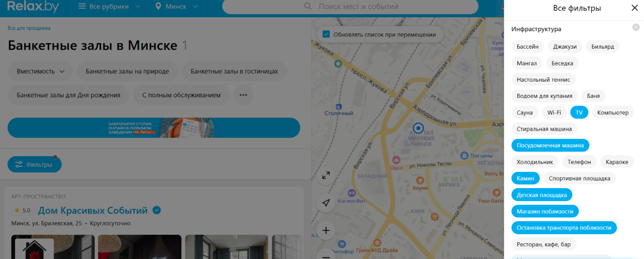
Task: Select Банкетные залы на природе category
Action: tap(127, 71)
